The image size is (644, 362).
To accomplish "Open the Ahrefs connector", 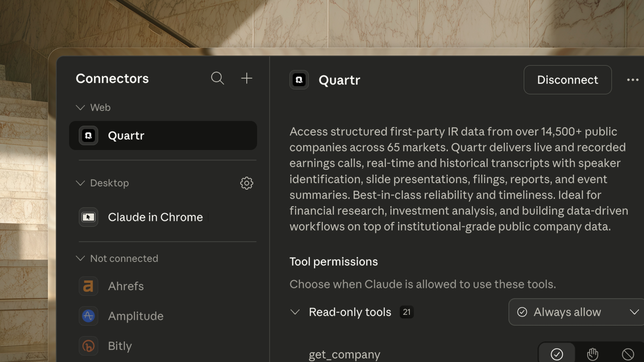I will click(163, 286).
